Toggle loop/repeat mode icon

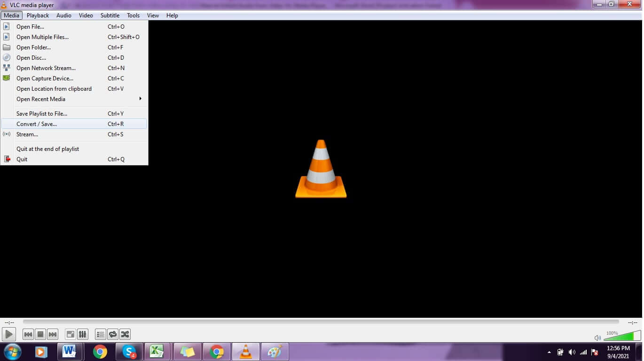[113, 334]
